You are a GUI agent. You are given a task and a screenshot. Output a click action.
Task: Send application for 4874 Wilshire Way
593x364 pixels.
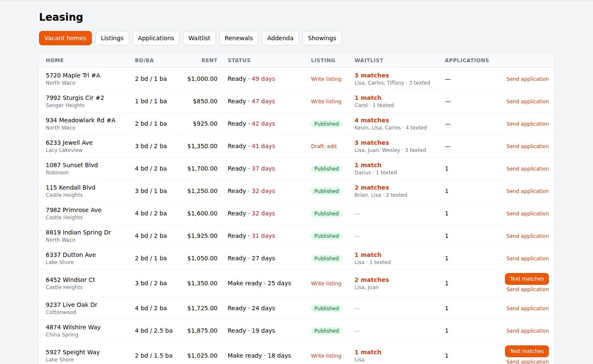click(x=527, y=331)
